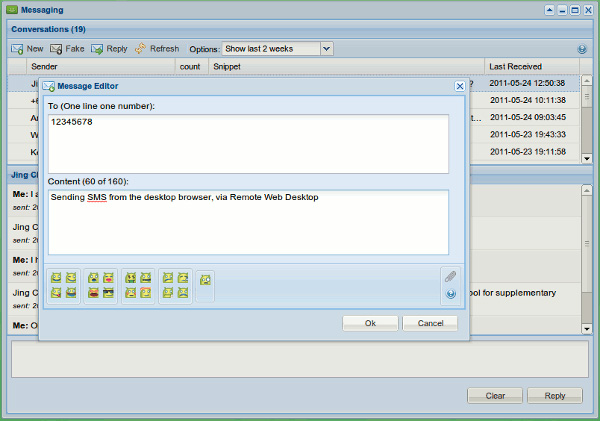Click the Reply icon in the toolbar
This screenshot has width=600, height=421.
[97, 49]
